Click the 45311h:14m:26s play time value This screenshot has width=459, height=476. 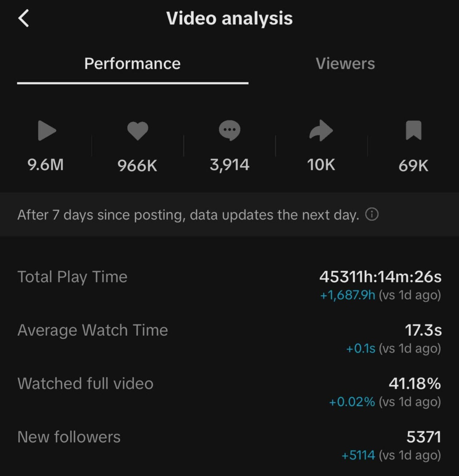coord(380,277)
